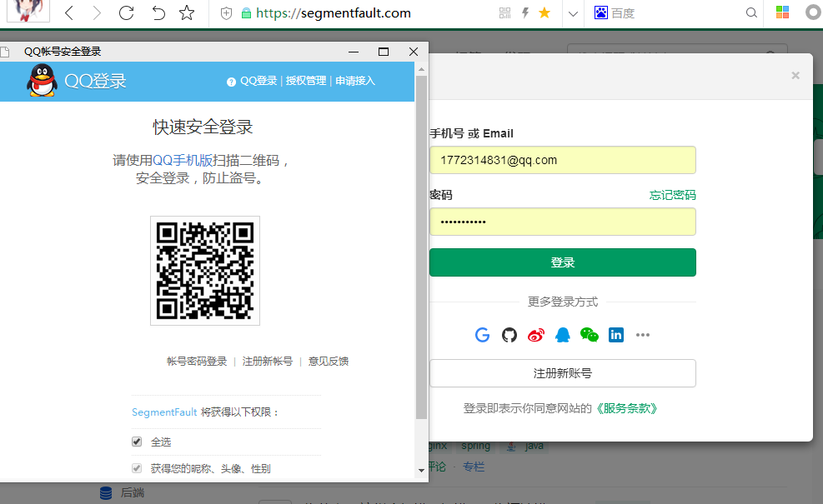Choose the Weibo login icon
The width and height of the screenshot is (823, 504).
pyautogui.click(x=536, y=335)
